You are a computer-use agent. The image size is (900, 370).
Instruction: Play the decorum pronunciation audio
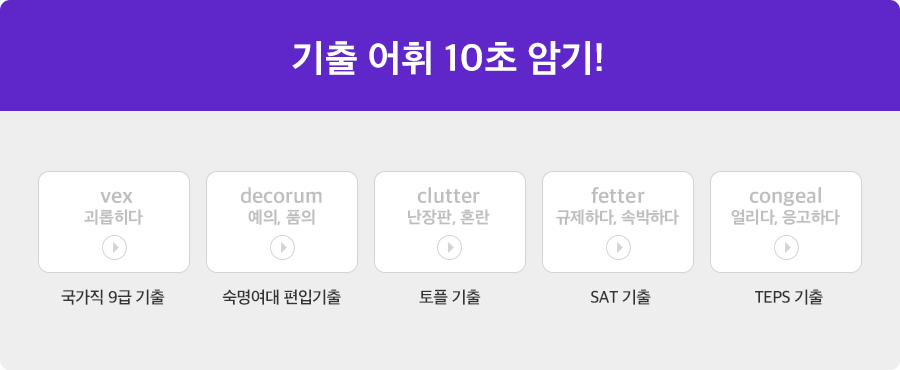(282, 248)
